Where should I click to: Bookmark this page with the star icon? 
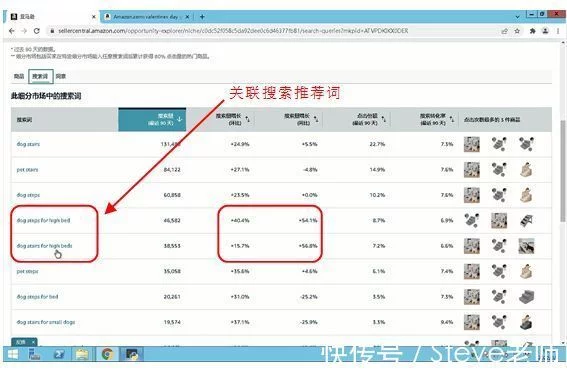tap(517, 31)
